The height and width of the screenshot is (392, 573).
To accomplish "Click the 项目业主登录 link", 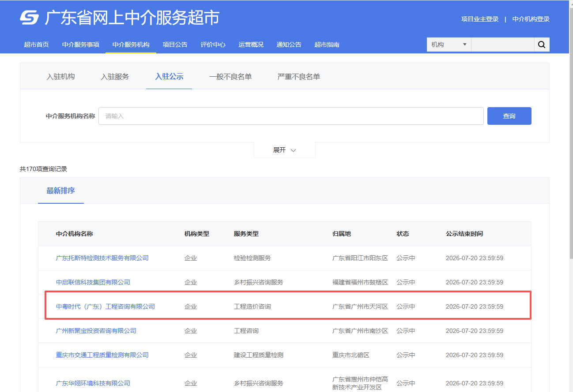I will (480, 19).
